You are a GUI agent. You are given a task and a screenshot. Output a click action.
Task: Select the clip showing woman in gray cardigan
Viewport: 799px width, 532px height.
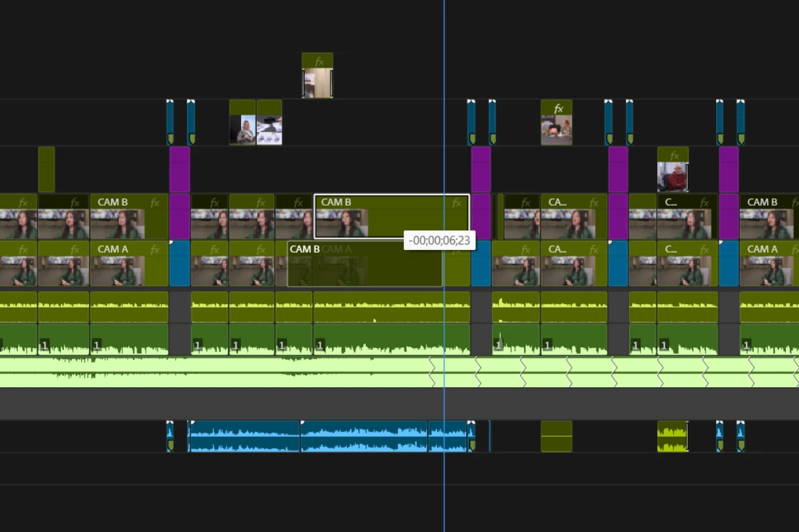point(242,122)
